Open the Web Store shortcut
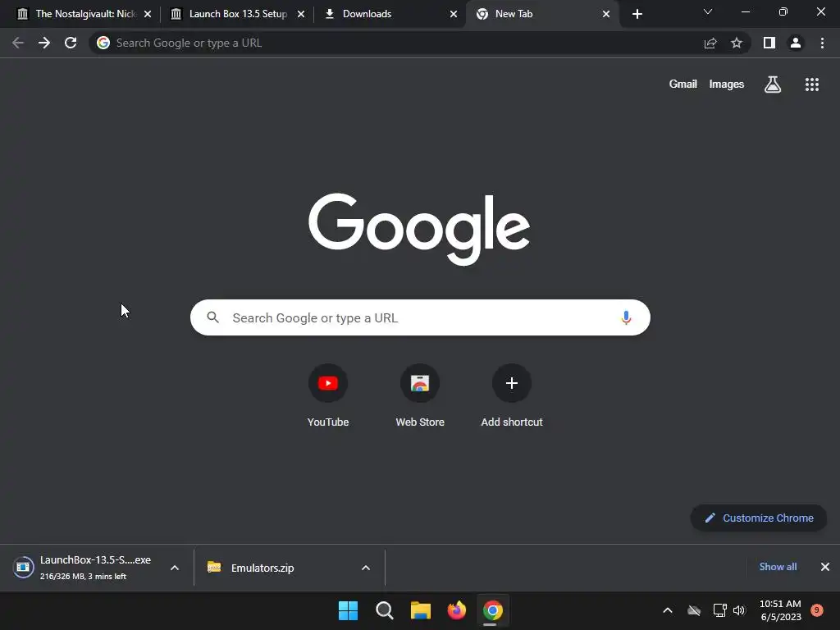 [420, 396]
